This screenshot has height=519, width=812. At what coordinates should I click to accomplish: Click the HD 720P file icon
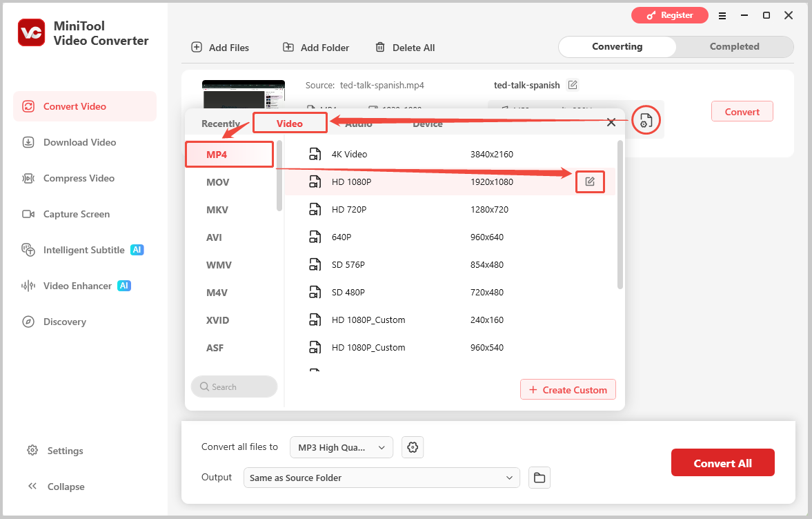(x=315, y=209)
